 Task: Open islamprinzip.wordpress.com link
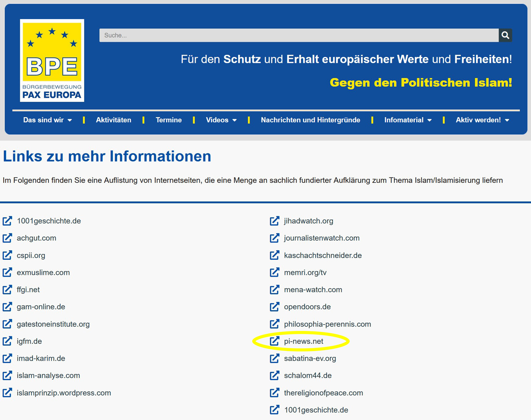(x=64, y=393)
